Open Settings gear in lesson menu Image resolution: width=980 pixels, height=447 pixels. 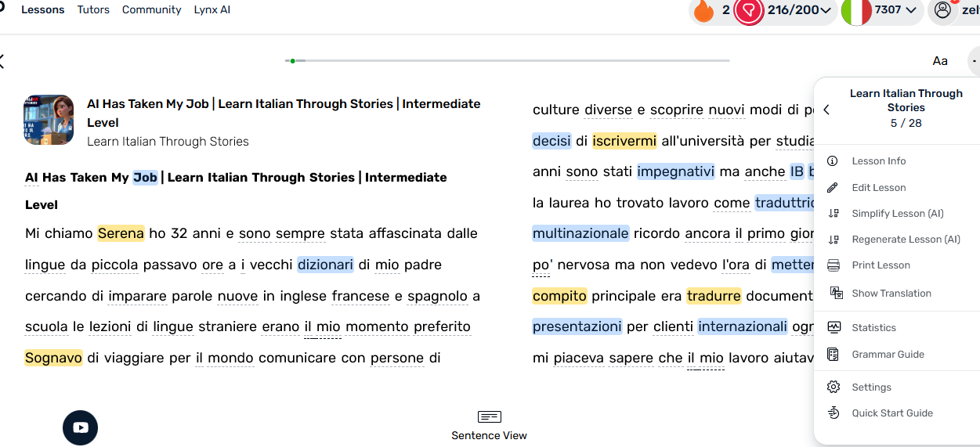(834, 388)
